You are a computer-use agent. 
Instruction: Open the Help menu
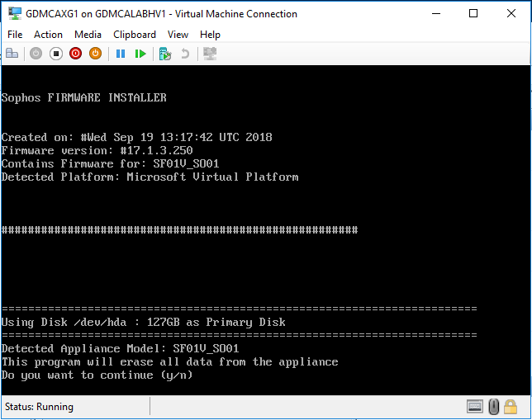[x=210, y=35]
